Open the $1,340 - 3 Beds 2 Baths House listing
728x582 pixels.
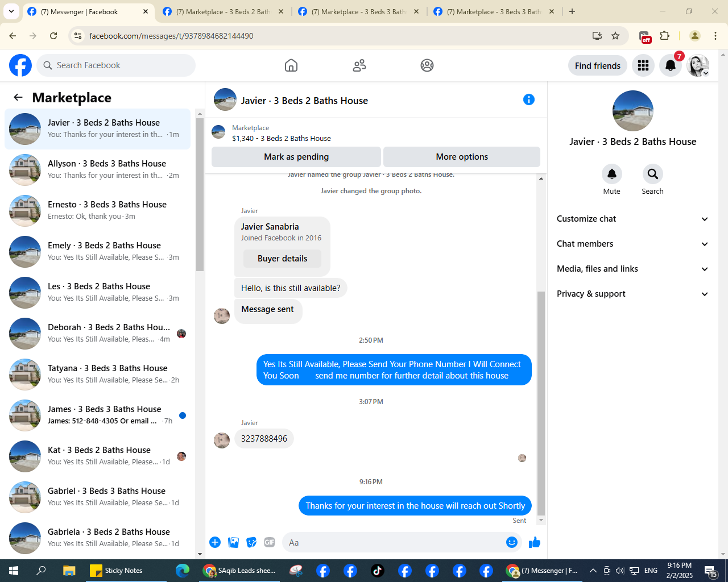pos(281,138)
